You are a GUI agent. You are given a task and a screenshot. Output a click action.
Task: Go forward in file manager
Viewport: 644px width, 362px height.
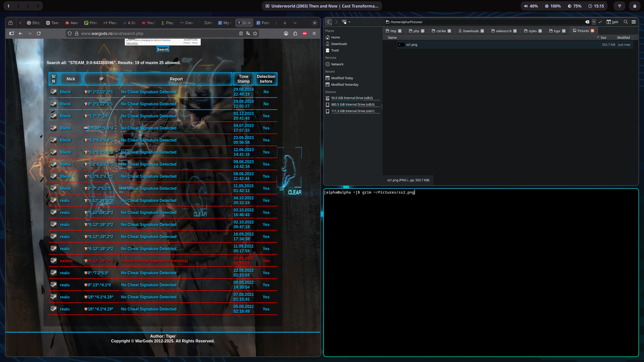point(337,22)
